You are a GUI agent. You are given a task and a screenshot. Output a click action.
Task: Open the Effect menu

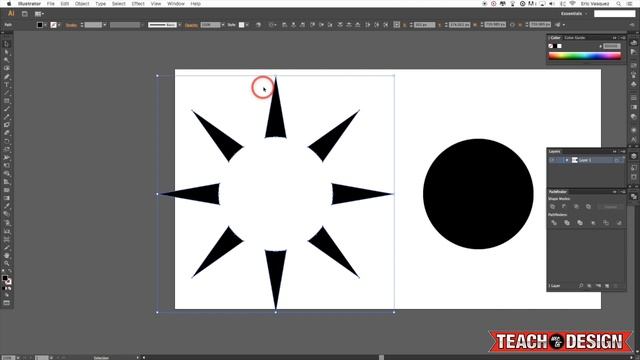coord(138,4)
